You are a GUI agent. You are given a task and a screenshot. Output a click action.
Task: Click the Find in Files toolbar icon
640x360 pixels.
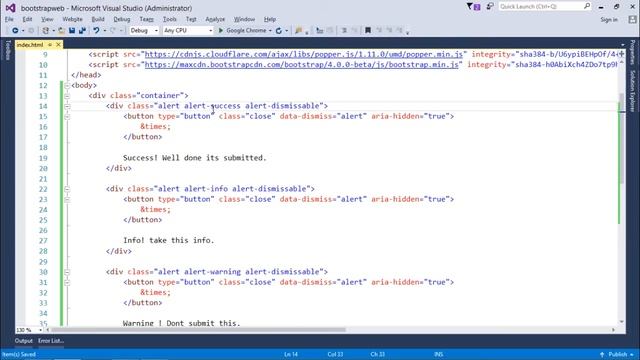[x=299, y=31]
